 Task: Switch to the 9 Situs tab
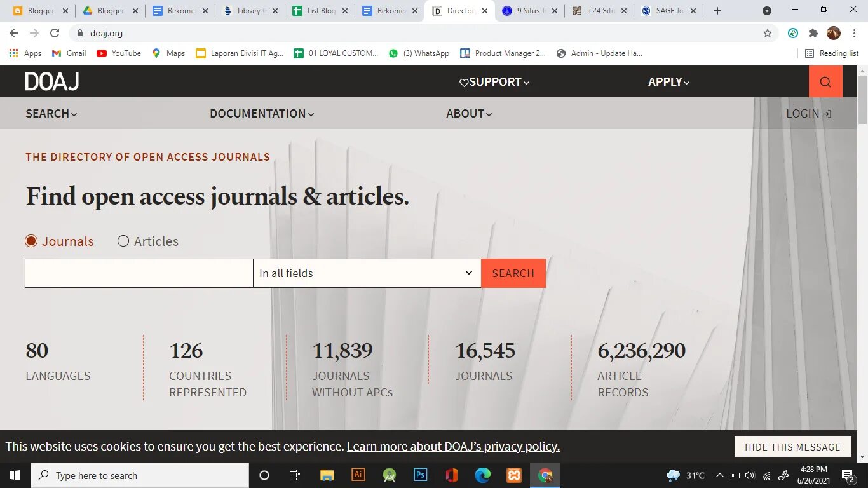click(x=529, y=11)
